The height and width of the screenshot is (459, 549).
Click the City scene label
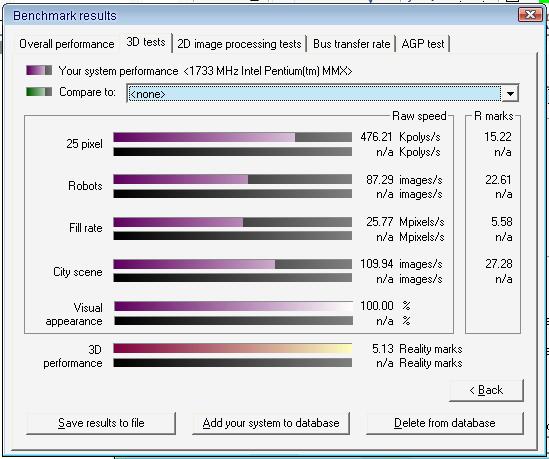(x=78, y=272)
